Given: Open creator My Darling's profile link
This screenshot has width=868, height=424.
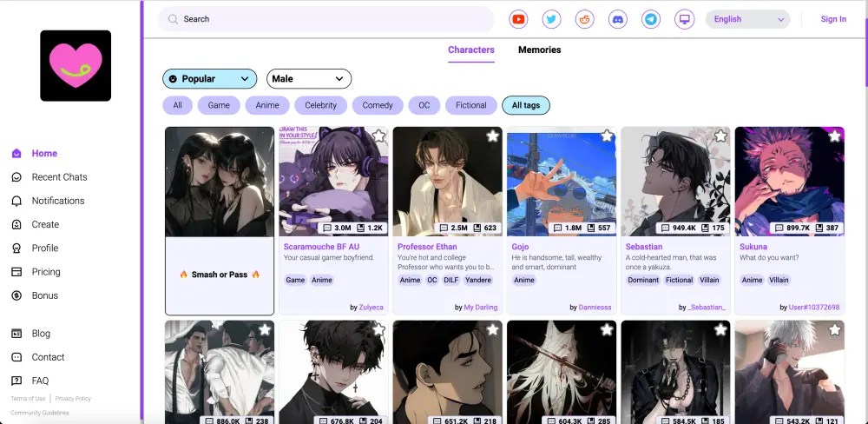Looking at the screenshot, I should (x=481, y=307).
